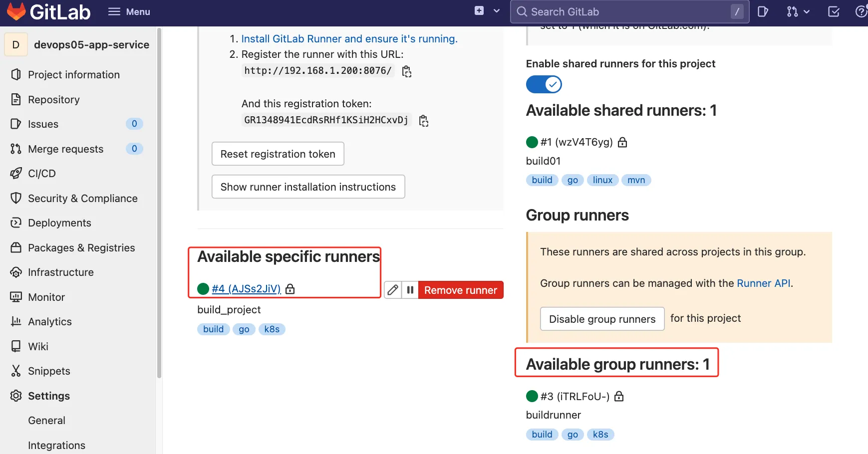Screen dimensions: 868x454
Task: Open merge requests icon in top bar
Action: [x=792, y=11]
